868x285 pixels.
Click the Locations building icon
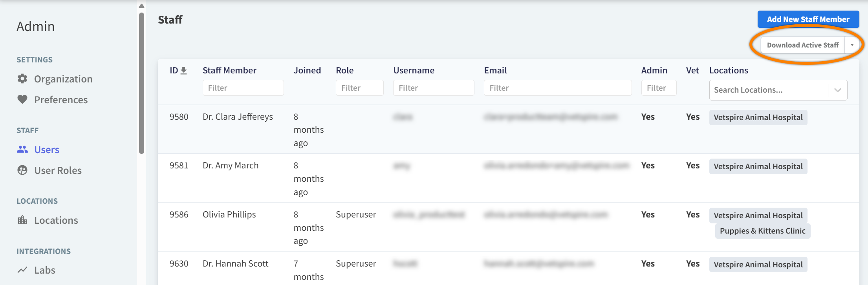(22, 220)
